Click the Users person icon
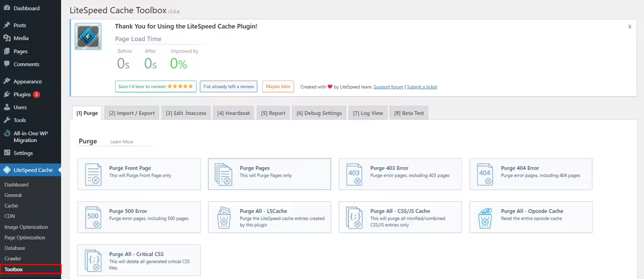Screen dimensions: 644x279 pos(6,107)
